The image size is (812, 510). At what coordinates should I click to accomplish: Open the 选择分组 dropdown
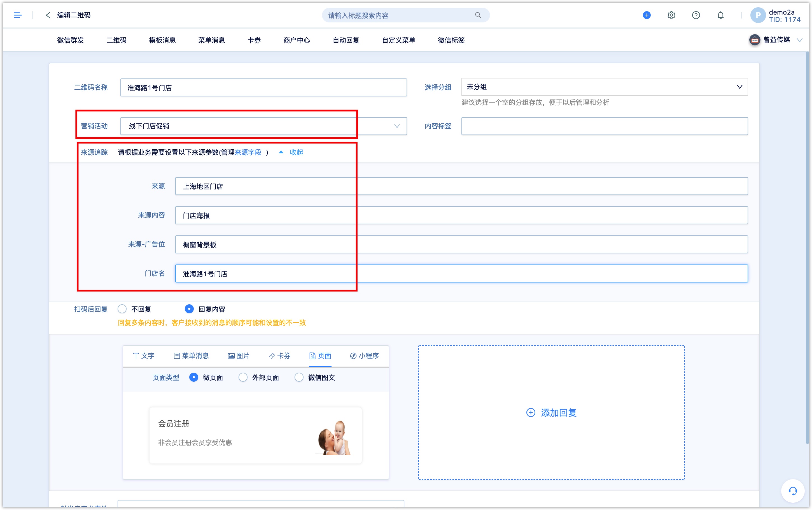(605, 87)
